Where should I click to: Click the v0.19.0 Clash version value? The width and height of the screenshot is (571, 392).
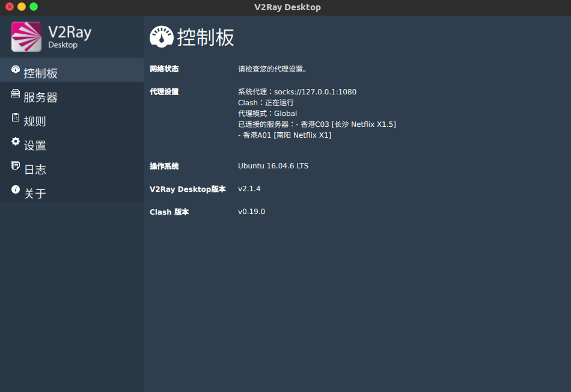(x=251, y=212)
